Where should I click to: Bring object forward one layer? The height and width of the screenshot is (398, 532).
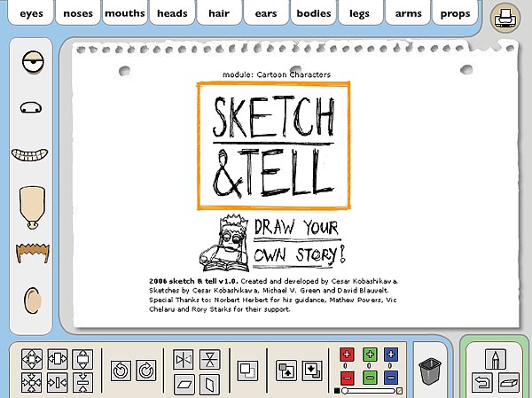[286, 371]
